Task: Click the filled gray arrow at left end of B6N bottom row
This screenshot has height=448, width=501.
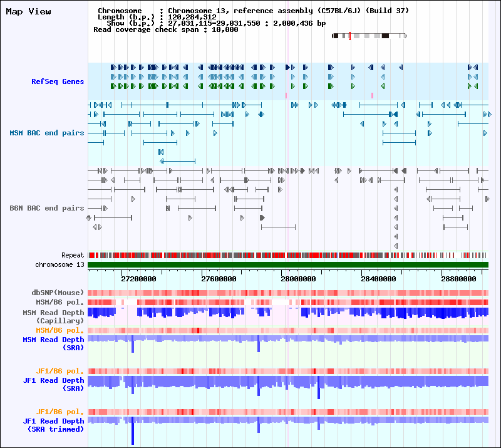Action: (262, 218)
